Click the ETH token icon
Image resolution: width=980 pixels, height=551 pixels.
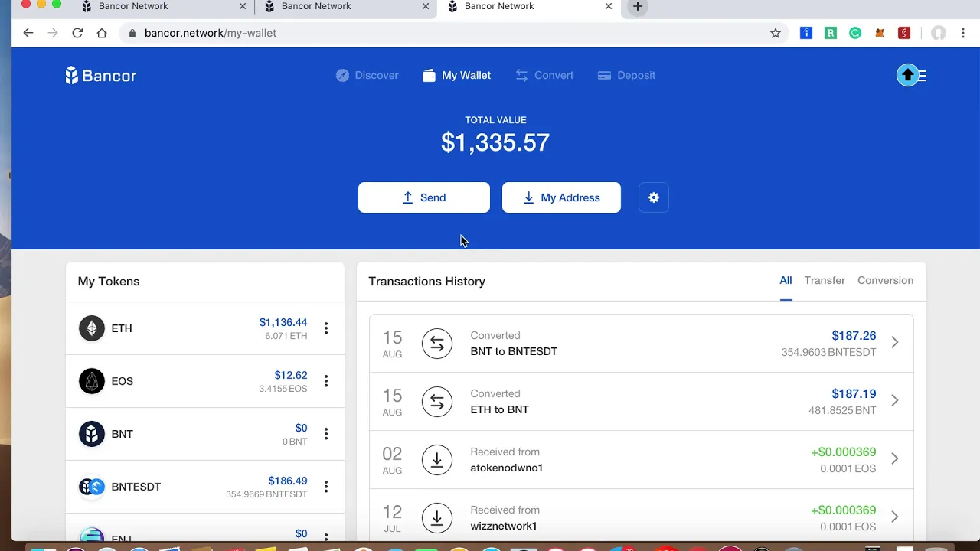pos(92,328)
